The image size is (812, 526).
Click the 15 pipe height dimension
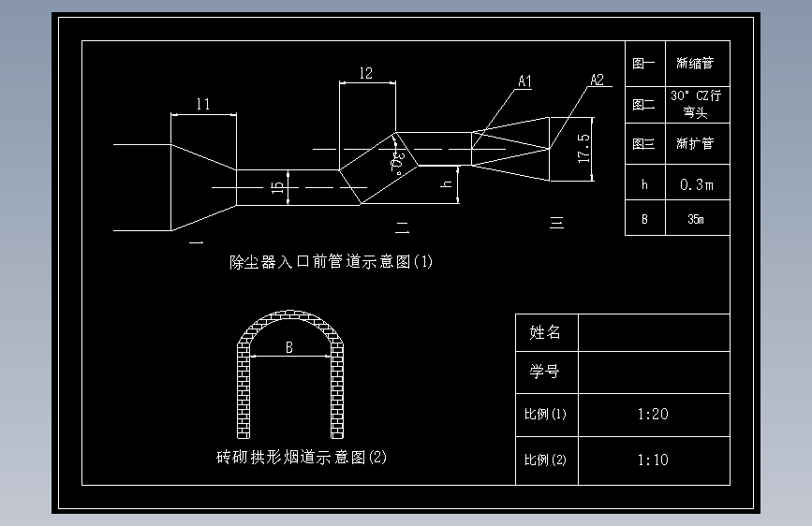pos(278,187)
